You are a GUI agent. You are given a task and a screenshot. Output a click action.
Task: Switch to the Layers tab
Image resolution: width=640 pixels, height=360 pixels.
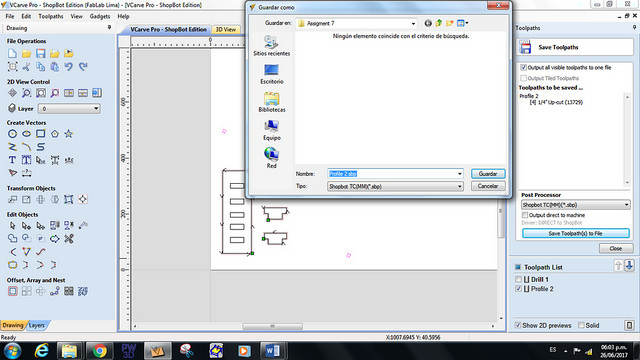[x=37, y=325]
